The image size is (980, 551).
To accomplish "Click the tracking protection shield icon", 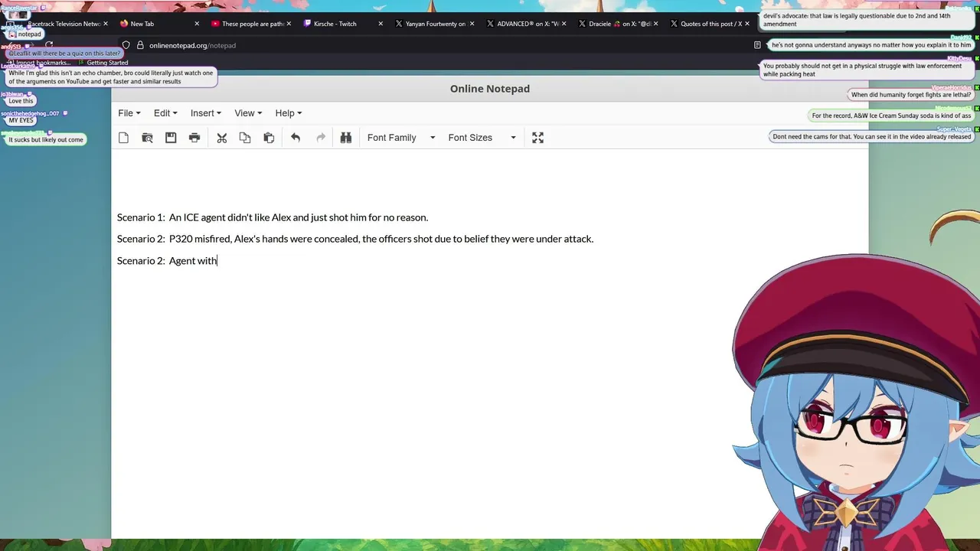I will [x=126, y=45].
